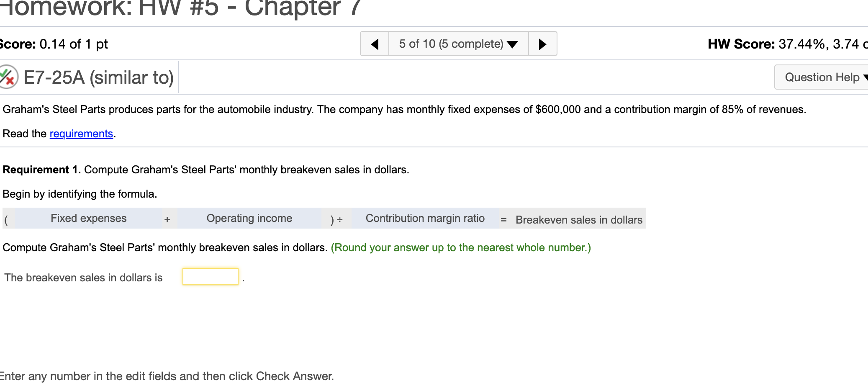The image size is (868, 386).
Task: Open the Question Help menu arrow
Action: point(865,77)
